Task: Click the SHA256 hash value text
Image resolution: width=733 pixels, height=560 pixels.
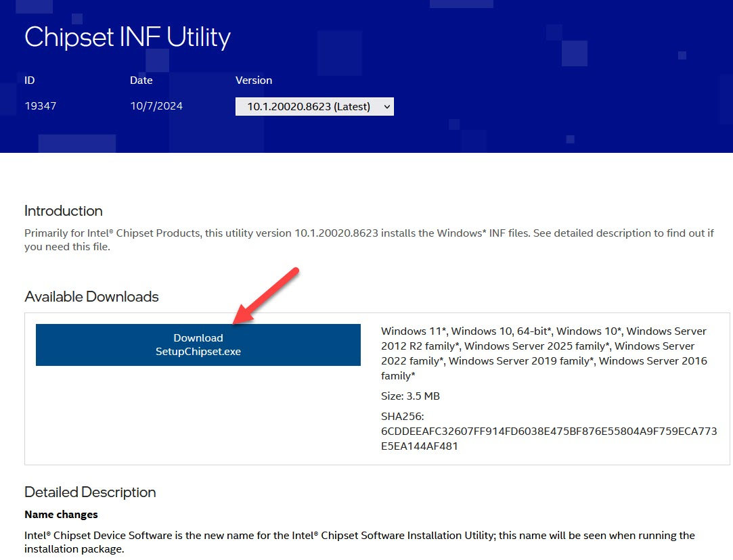Action: click(x=548, y=439)
